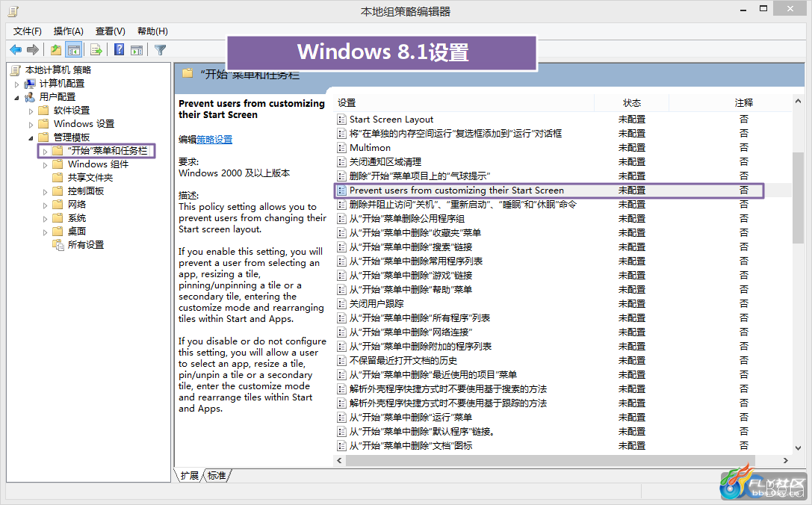This screenshot has width=812, height=505.
Task: Open the 查看(V) menu
Action: (x=111, y=31)
